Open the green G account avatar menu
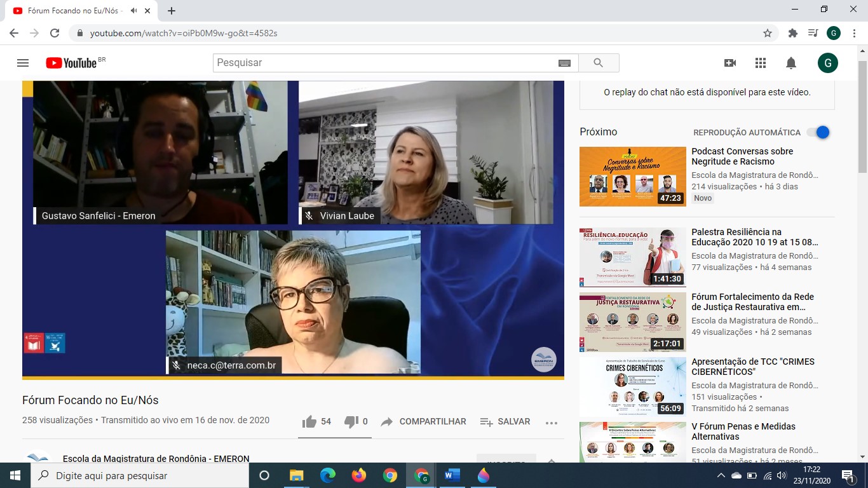868x488 pixels. (x=827, y=63)
